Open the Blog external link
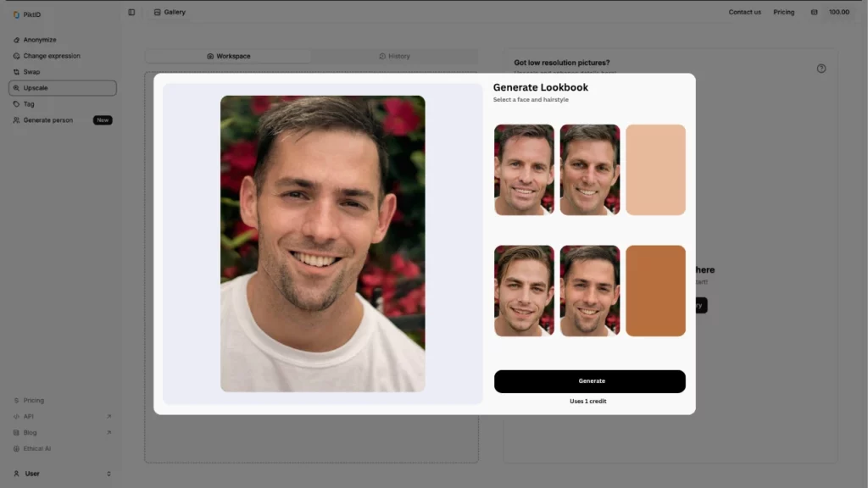The width and height of the screenshot is (868, 488). coord(28,432)
